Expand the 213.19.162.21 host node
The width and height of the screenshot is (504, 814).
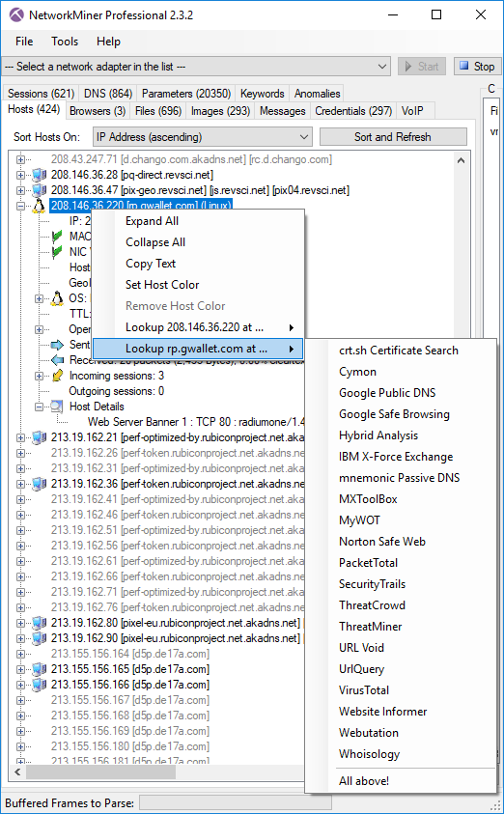click(20, 437)
